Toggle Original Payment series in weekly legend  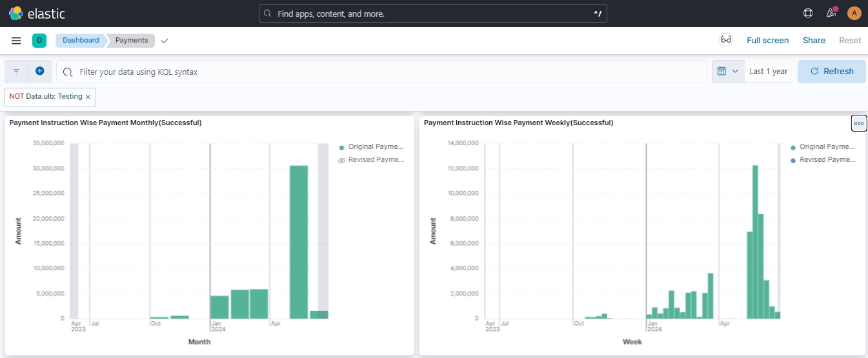click(827, 147)
